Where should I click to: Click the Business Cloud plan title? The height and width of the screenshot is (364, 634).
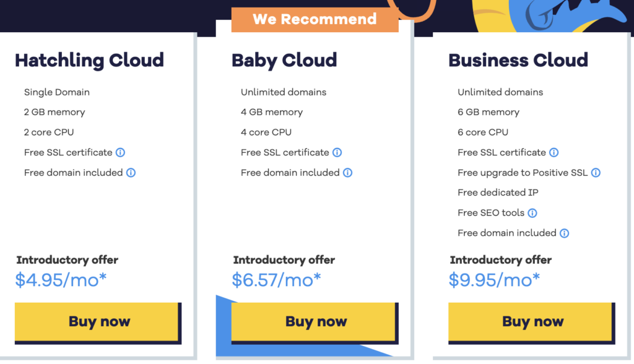coord(518,60)
